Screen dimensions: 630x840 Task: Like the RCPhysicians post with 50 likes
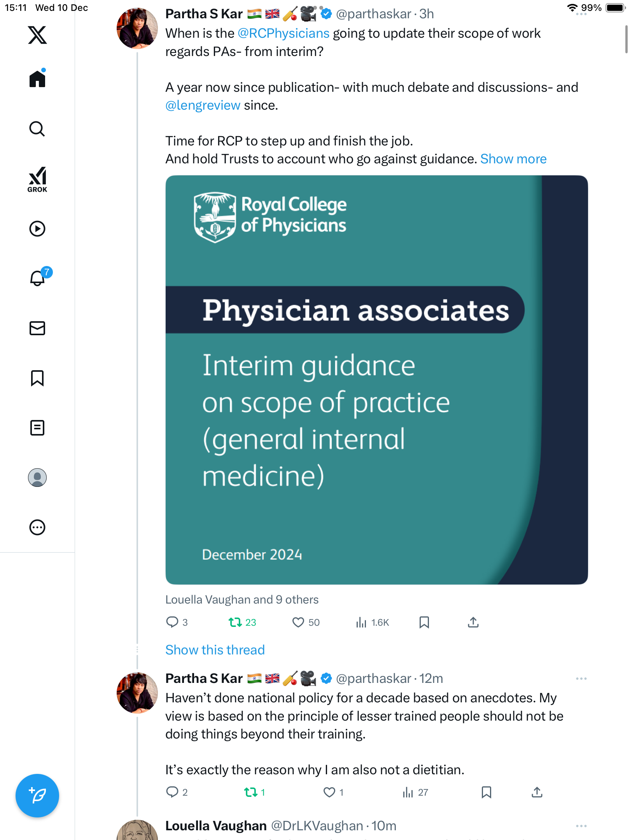(x=298, y=622)
